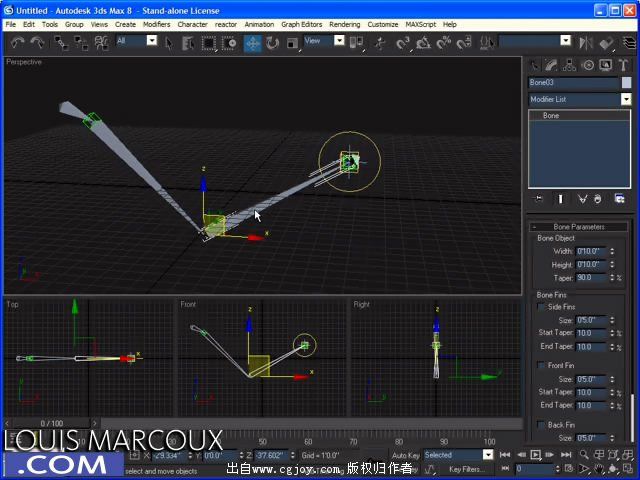Switch to the Utilities hammer panel
The image size is (640, 480).
pos(623,65)
